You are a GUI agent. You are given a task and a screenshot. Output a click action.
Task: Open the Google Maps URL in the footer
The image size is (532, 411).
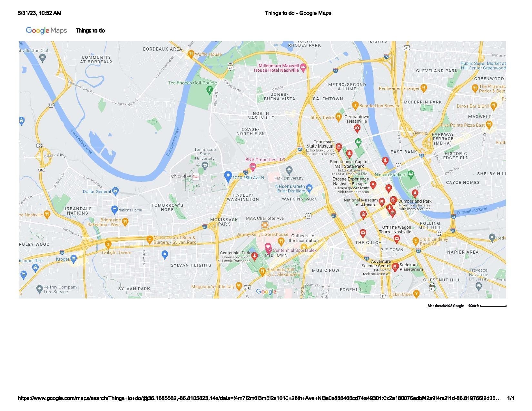point(259,398)
